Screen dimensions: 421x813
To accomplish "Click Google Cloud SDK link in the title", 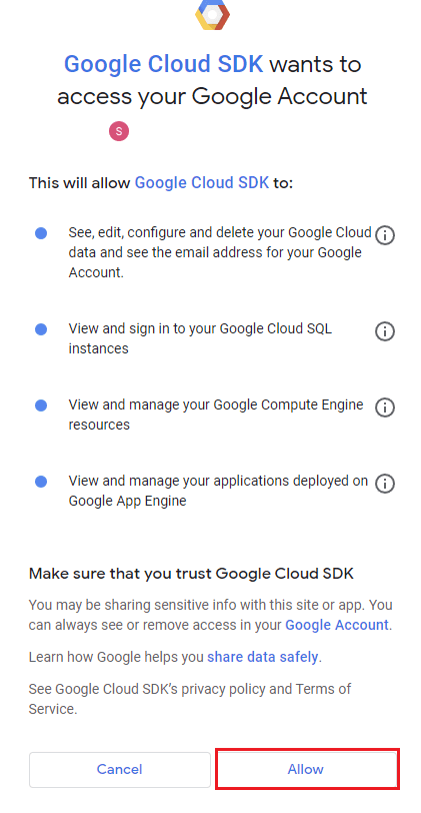I will [164, 65].
